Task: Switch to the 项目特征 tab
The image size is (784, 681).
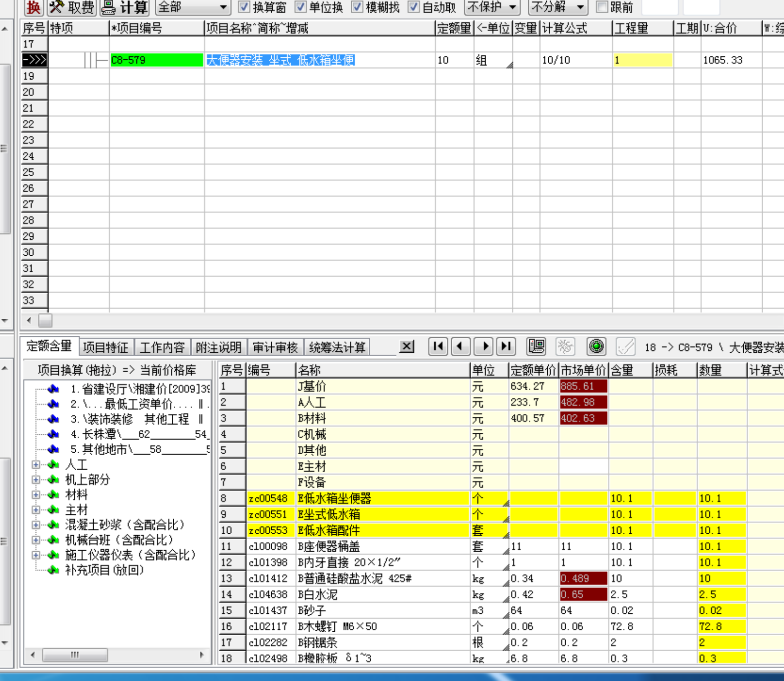Action: pos(106,348)
